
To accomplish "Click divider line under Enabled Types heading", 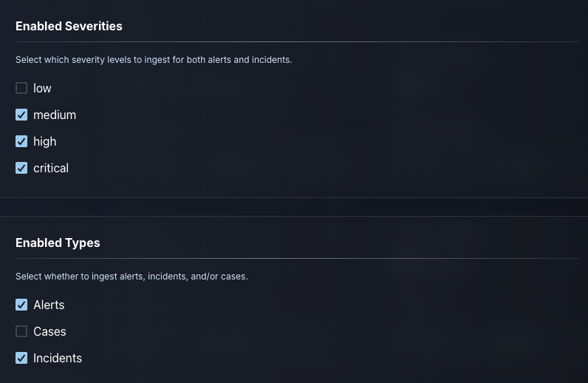I will (295, 258).
